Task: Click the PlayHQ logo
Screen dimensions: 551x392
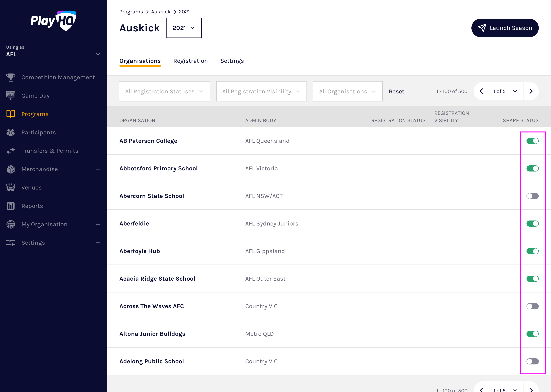Action: pyautogui.click(x=53, y=21)
